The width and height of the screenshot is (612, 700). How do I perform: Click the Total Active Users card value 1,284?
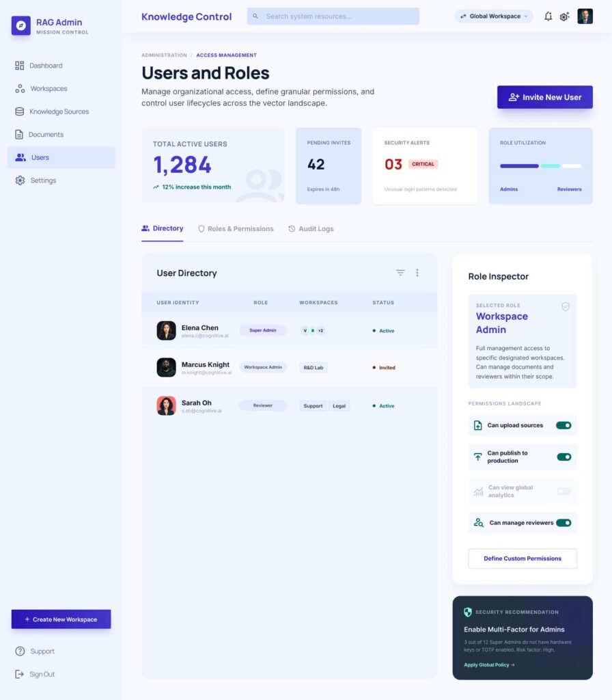182,165
